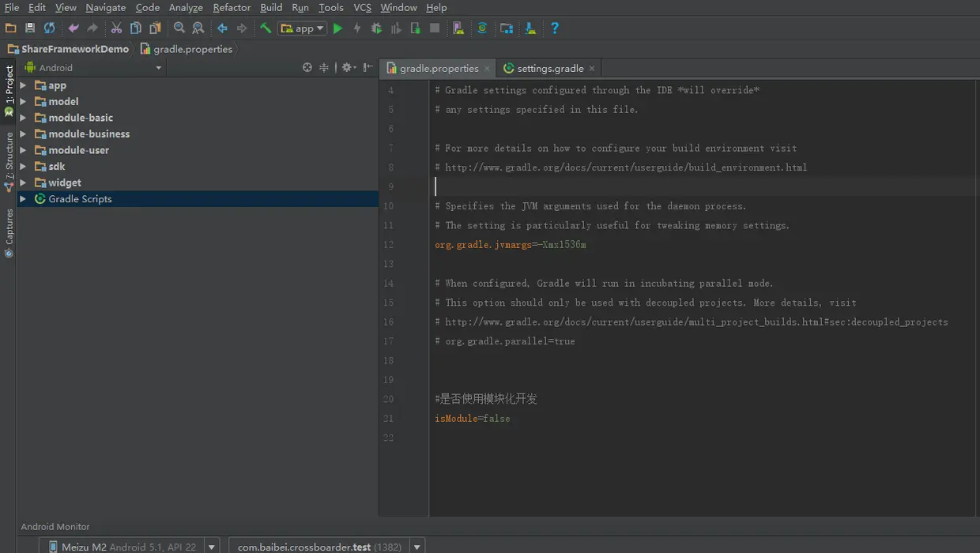
Task: Click the Undo arrow icon
Action: point(73,28)
